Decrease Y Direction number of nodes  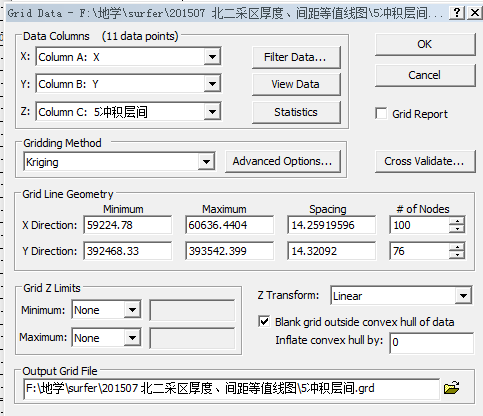pos(457,255)
